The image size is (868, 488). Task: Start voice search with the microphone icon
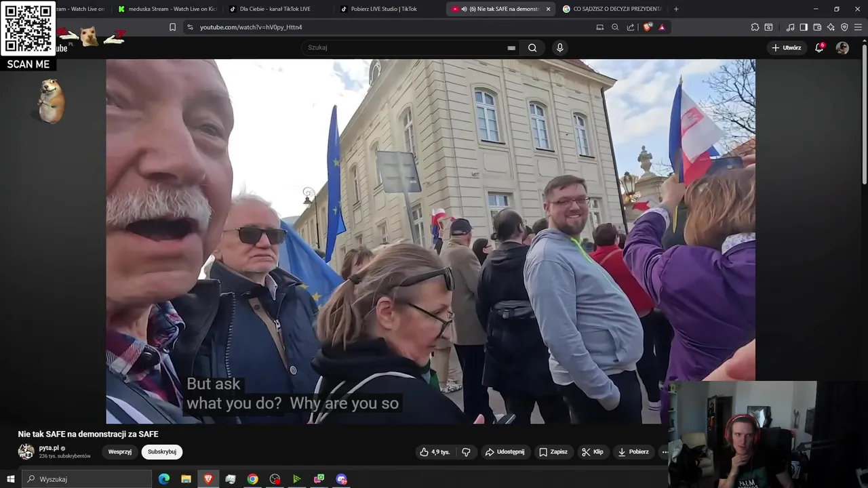(x=559, y=47)
